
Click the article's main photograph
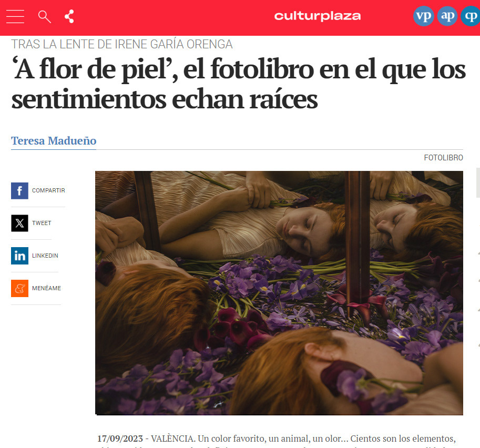(x=279, y=293)
